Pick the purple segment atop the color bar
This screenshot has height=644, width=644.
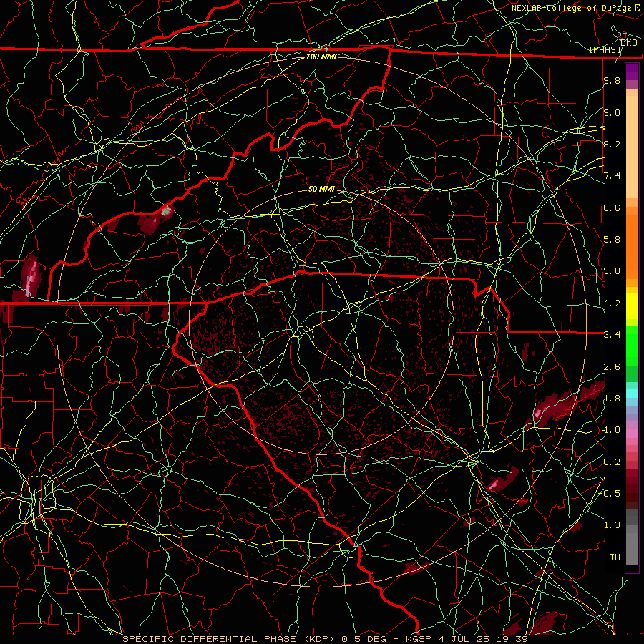point(632,72)
